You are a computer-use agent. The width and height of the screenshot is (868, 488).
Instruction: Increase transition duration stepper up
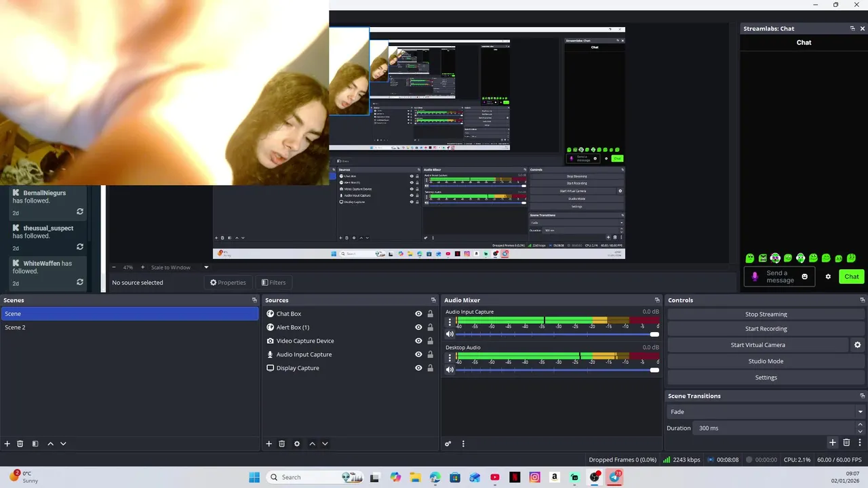point(861,425)
